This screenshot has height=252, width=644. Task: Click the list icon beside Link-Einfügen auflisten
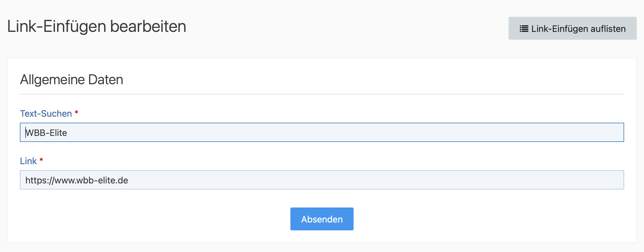[524, 29]
